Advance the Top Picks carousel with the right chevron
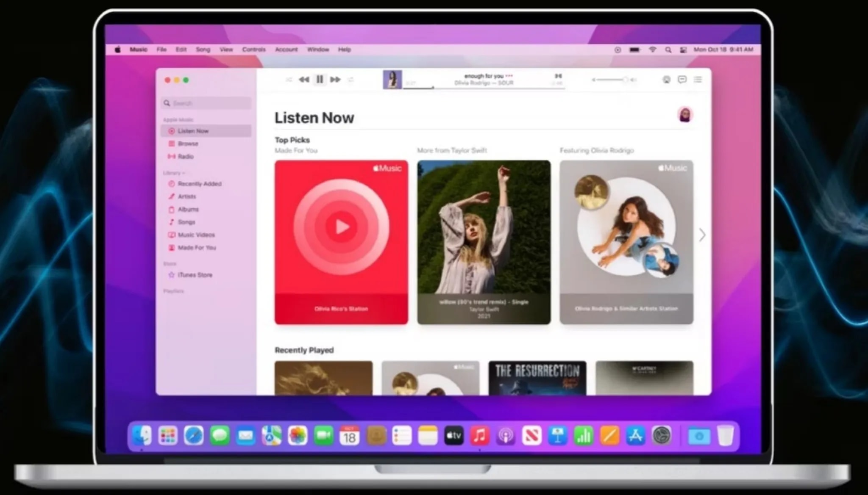This screenshot has height=495, width=868. click(x=702, y=235)
